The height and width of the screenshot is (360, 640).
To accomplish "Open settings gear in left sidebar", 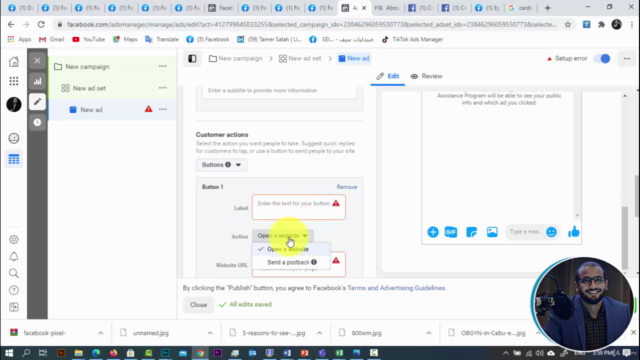I will coord(13,240).
